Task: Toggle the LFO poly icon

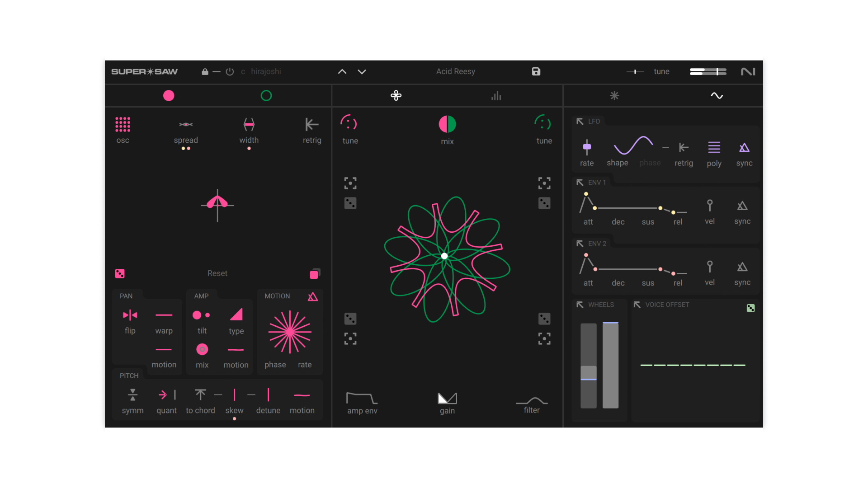Action: [714, 147]
